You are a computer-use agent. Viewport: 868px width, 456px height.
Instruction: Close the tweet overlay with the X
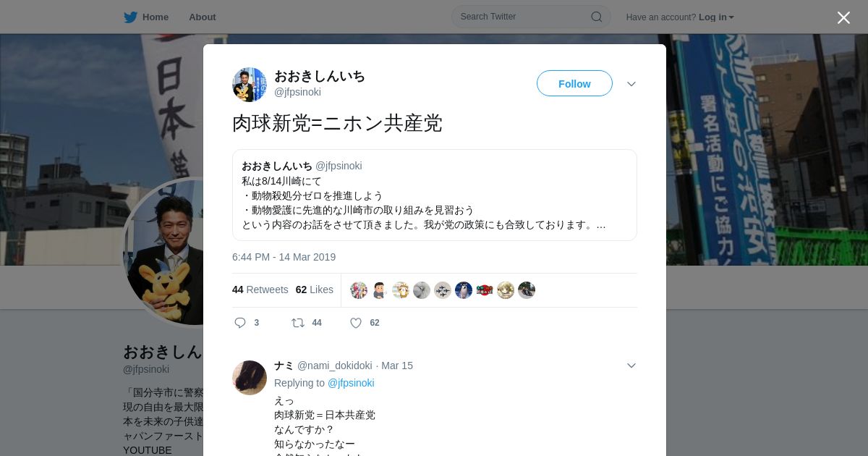point(843,17)
